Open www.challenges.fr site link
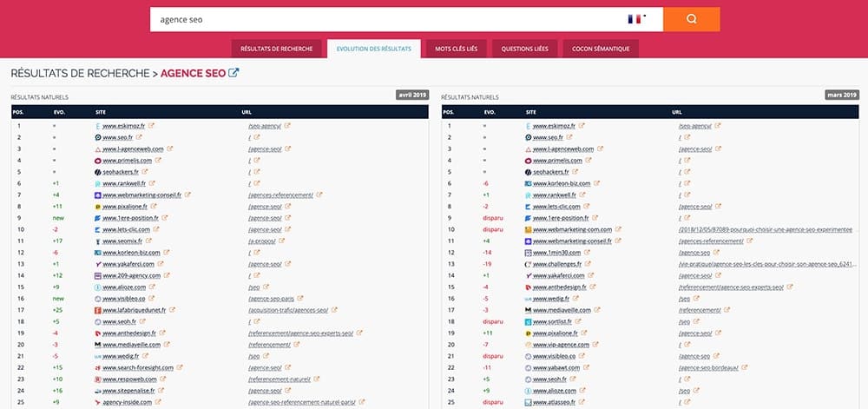The image size is (868, 409). tap(557, 264)
